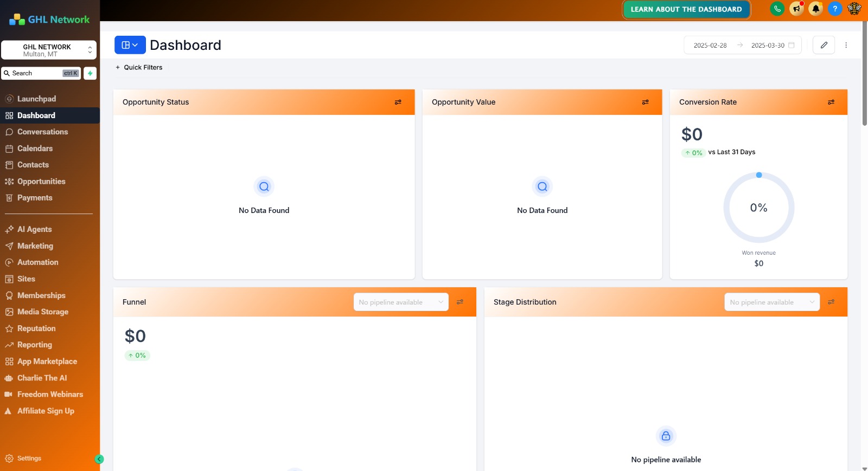Select Dashboard in sidebar
Screen dimensions: 868x471
(50, 115)
